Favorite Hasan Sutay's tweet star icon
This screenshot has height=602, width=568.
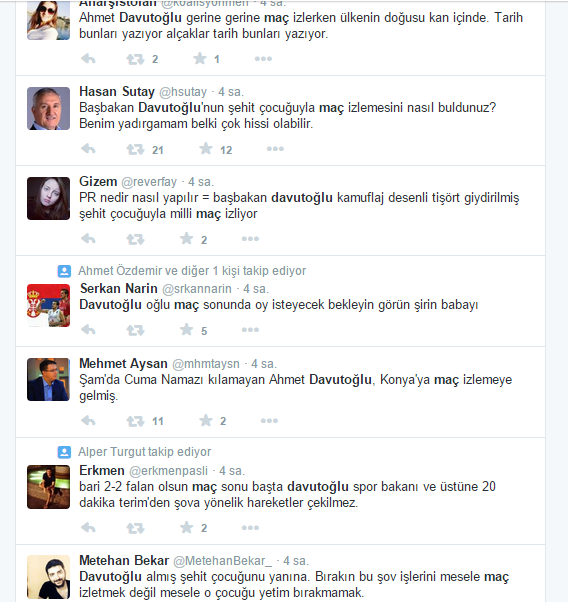206,149
